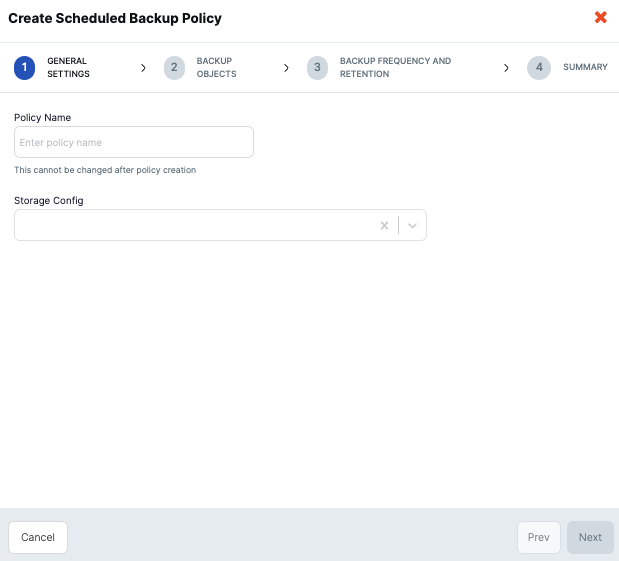Clear the Storage Config selection

[x=384, y=226]
